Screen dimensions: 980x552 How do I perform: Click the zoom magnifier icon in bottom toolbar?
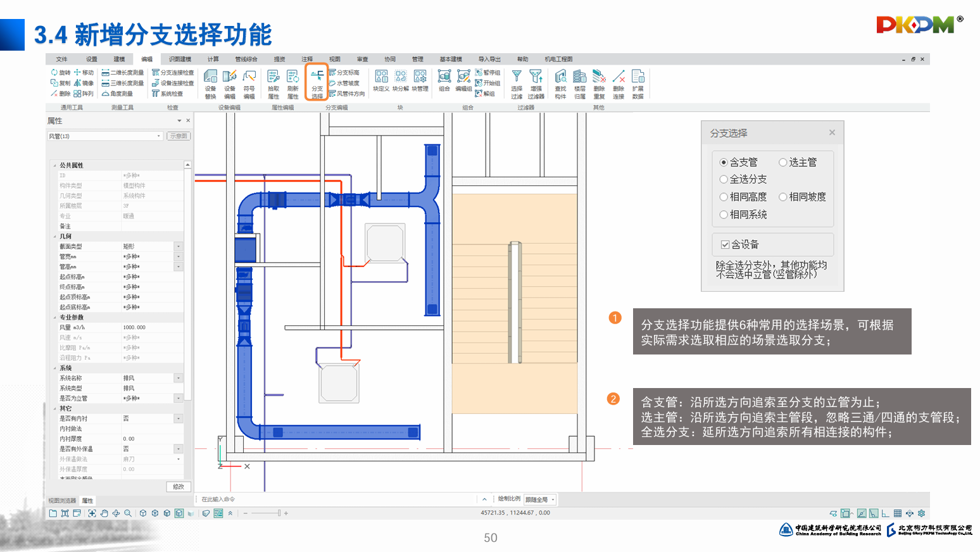click(x=128, y=513)
